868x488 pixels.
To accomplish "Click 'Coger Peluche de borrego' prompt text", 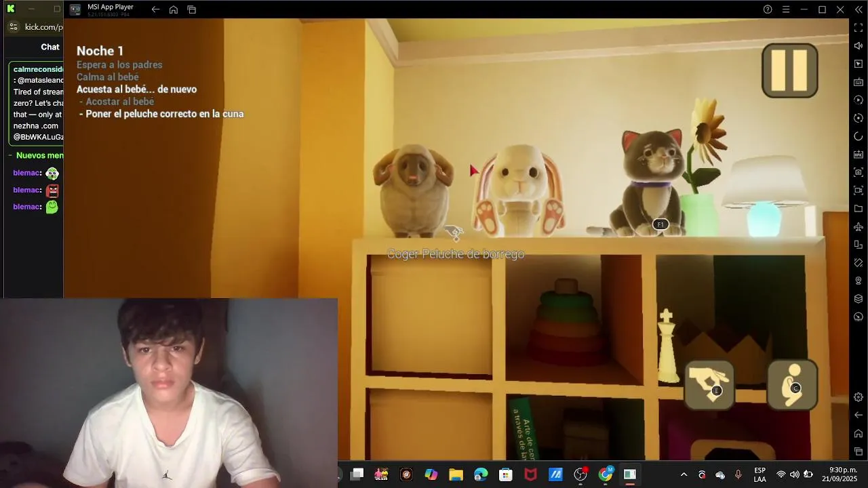I will coord(456,254).
